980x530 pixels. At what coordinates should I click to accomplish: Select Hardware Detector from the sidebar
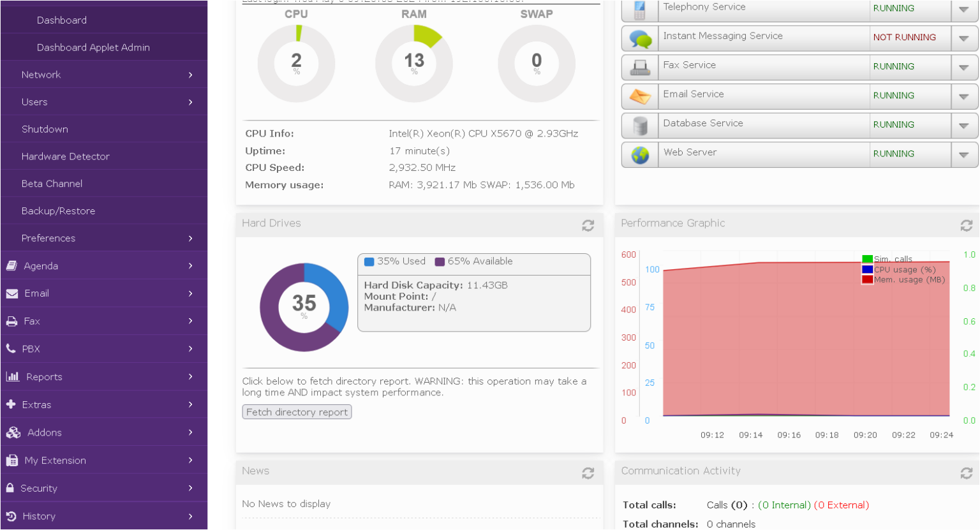(x=66, y=156)
